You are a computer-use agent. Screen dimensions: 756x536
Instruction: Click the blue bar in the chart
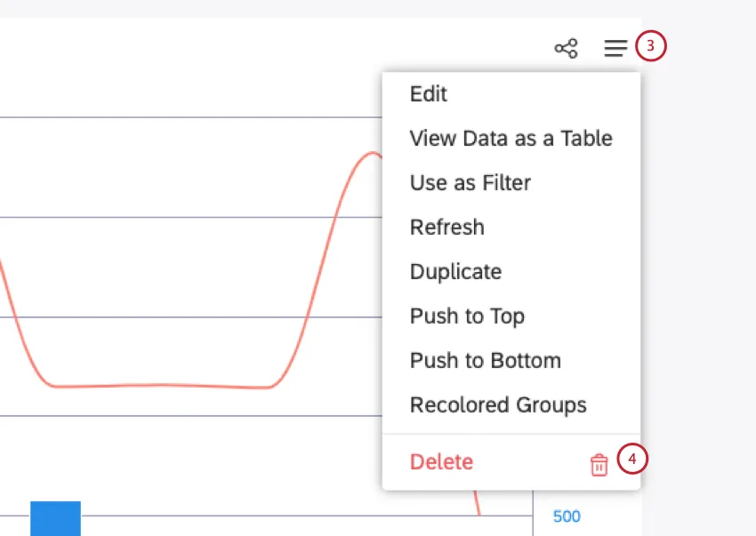(55, 518)
